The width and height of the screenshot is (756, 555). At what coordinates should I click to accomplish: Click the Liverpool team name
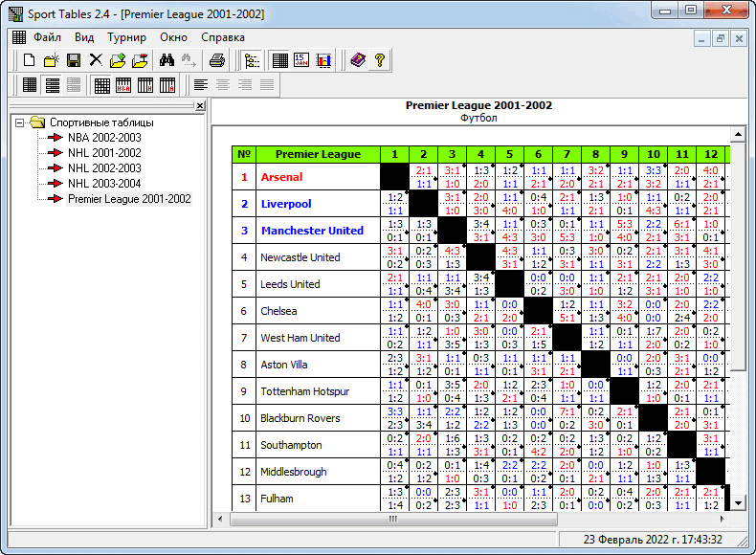(286, 204)
